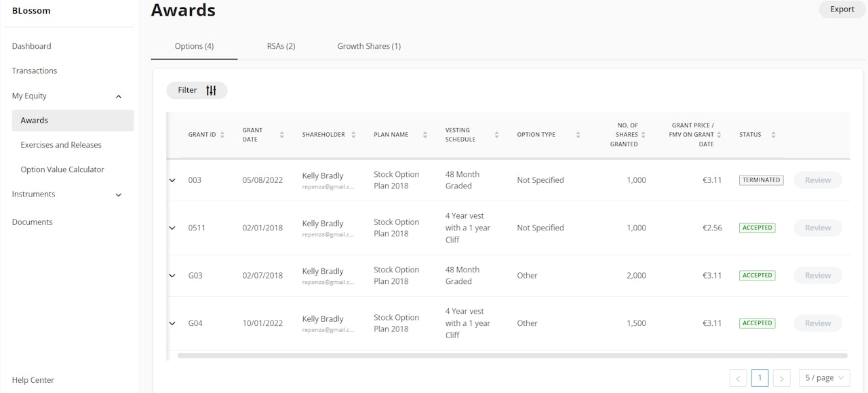Switch to the RSAs (2) tab
Screen dimensions: 868x393
281,46
